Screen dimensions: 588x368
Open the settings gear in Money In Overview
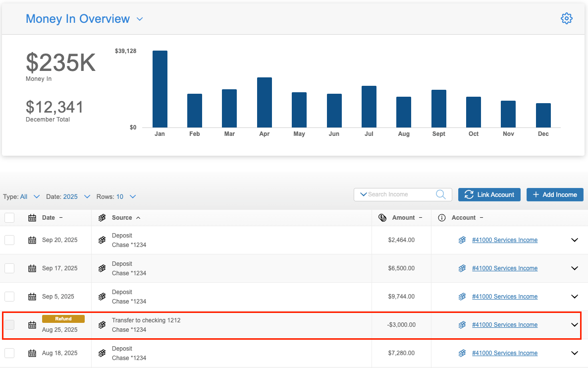(566, 19)
